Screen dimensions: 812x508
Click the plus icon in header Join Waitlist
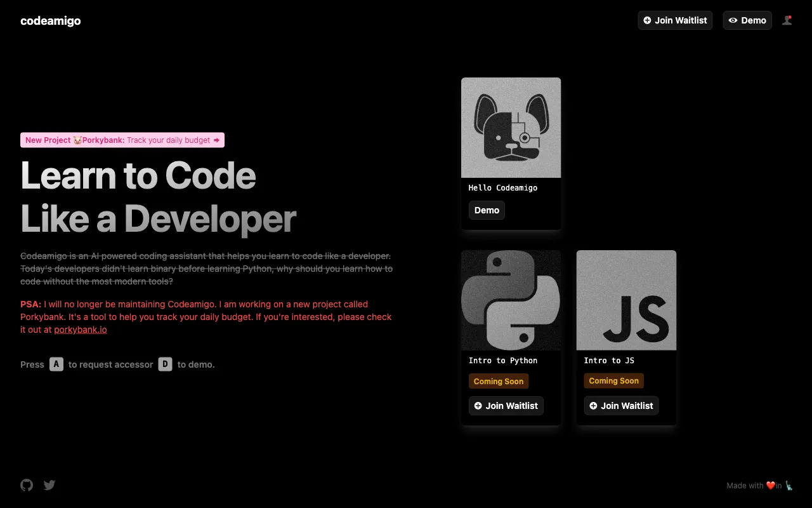pos(647,20)
